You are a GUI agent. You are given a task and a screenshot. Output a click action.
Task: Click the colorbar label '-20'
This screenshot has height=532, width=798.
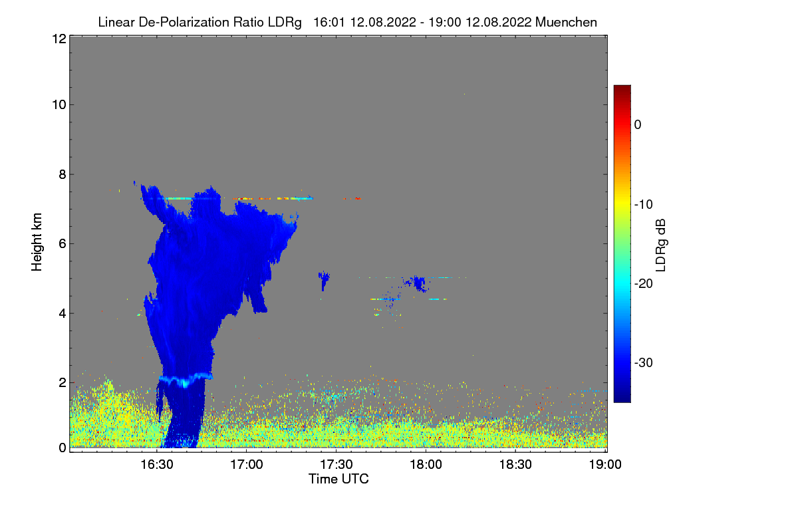(x=642, y=283)
